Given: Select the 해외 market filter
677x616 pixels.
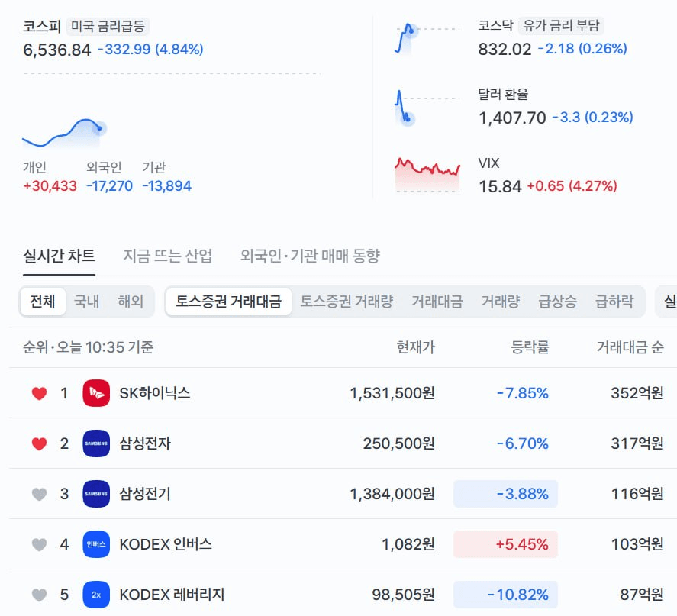Looking at the screenshot, I should (x=131, y=302).
